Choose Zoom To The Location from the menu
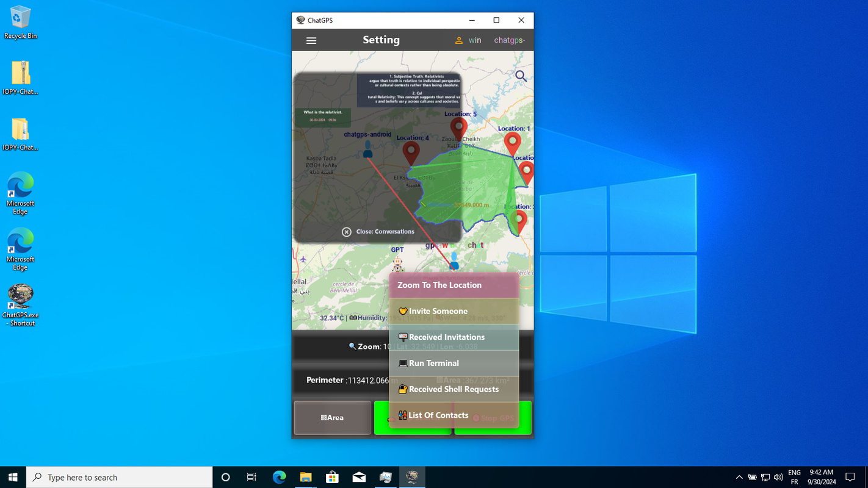The height and width of the screenshot is (488, 868). (x=454, y=285)
